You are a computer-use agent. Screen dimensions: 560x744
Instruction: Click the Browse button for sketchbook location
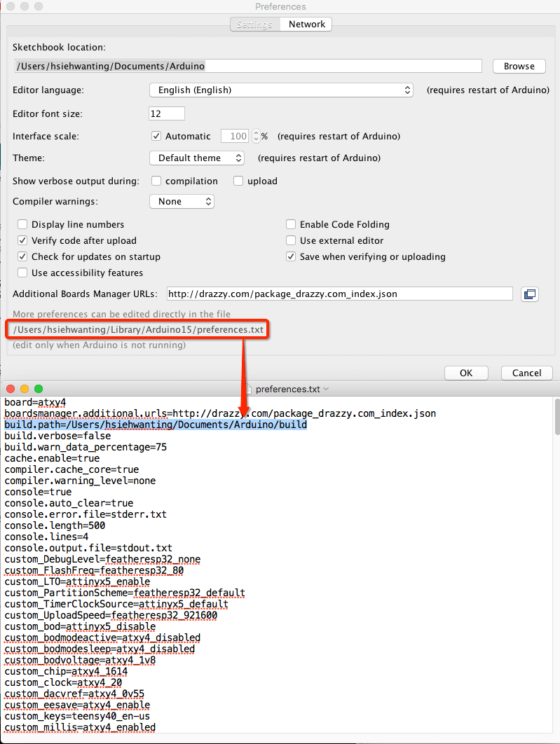click(x=519, y=67)
